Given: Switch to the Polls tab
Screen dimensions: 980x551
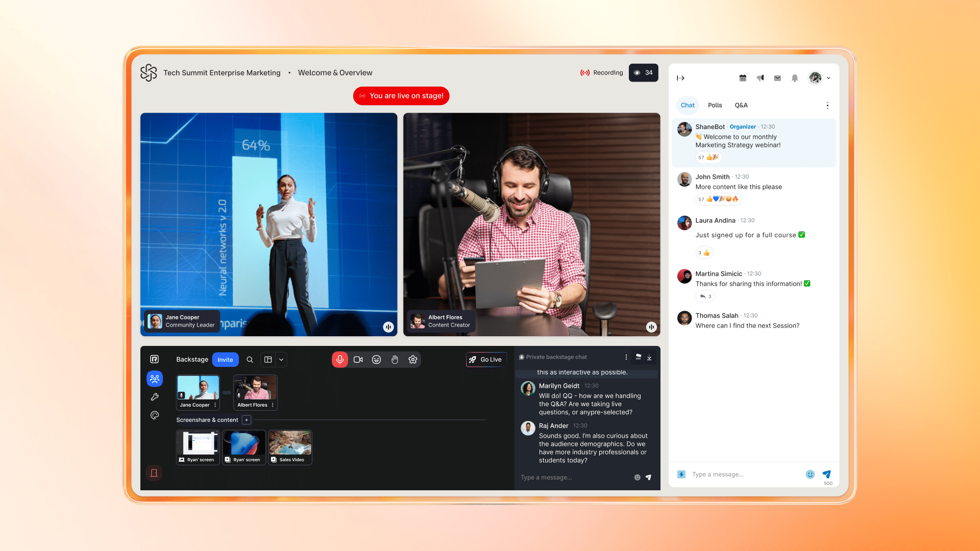Looking at the screenshot, I should pyautogui.click(x=715, y=105).
